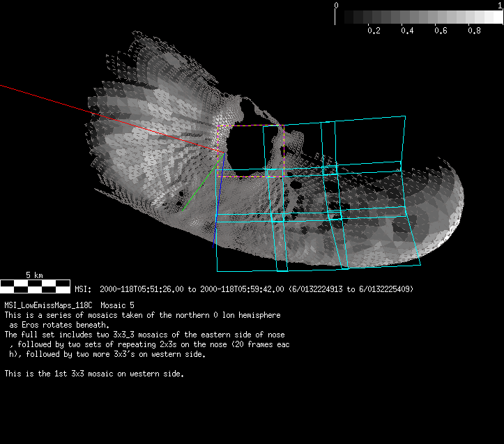The width and height of the screenshot is (504, 444).
Task: Click the 0.2 tick label on color bar
Action: click(x=374, y=31)
